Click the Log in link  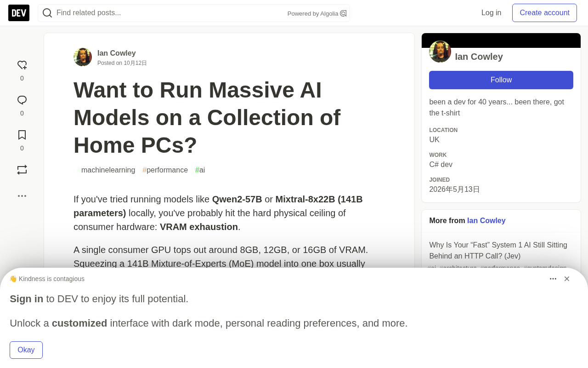tap(491, 13)
